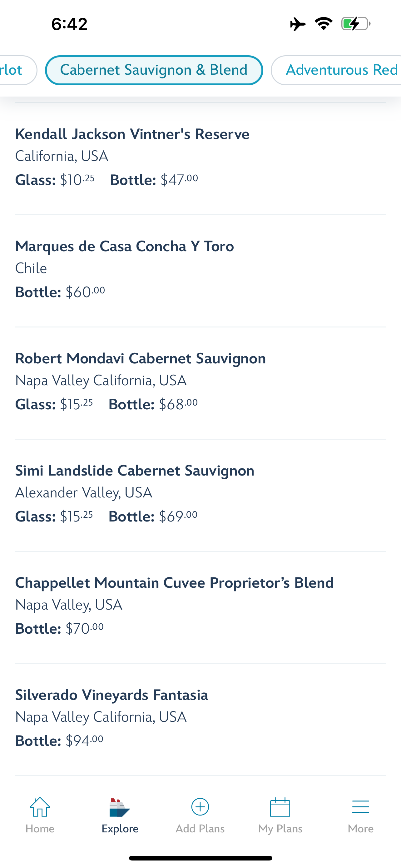Screen dimensions: 401x868
Task: Select Silverado Vineyards Fantasia wine
Action: [111, 695]
